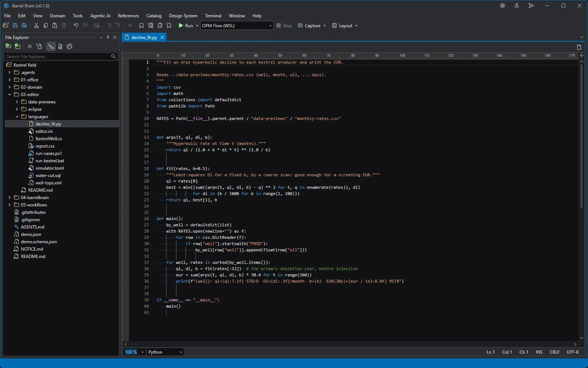Screen dimensions: 588x368
Task: Open the OPM Flow (WSL) target dropdown
Action: coord(237,26)
